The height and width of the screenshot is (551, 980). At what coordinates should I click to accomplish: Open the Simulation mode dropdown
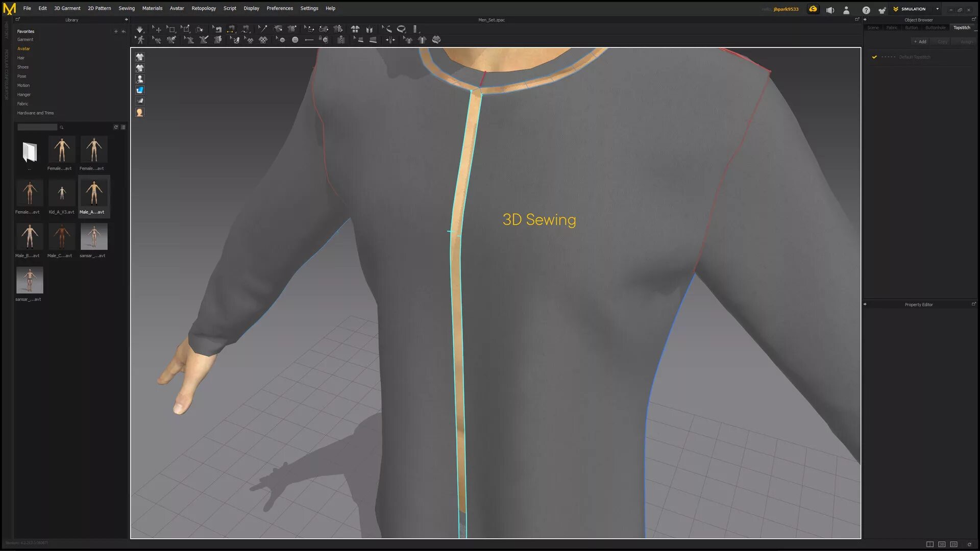pyautogui.click(x=937, y=9)
